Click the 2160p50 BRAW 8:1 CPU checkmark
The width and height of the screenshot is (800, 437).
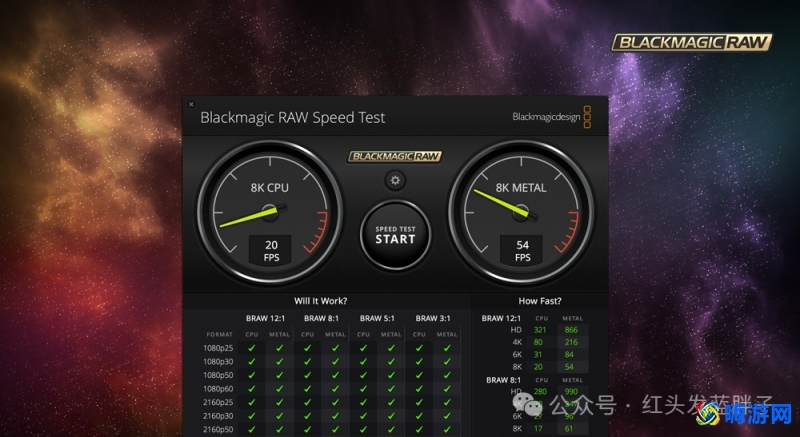tap(307, 429)
